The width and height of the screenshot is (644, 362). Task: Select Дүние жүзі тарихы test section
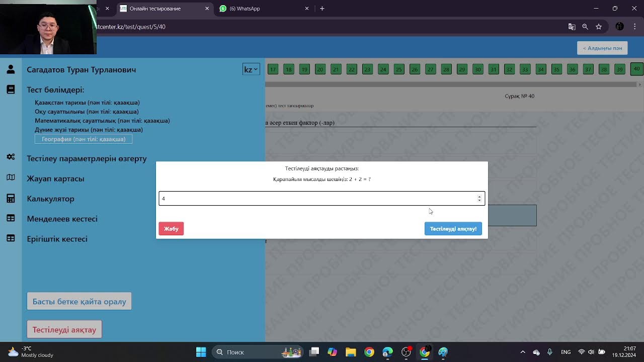pyautogui.click(x=89, y=130)
